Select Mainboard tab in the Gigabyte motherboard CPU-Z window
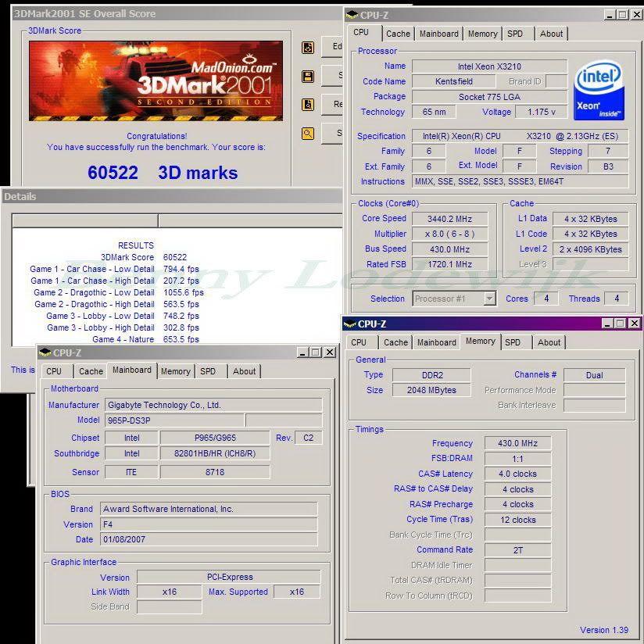644x644 pixels. pos(132,370)
